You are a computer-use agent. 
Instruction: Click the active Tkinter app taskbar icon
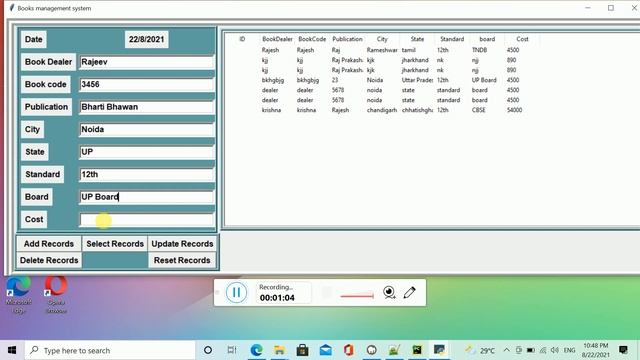point(440,350)
